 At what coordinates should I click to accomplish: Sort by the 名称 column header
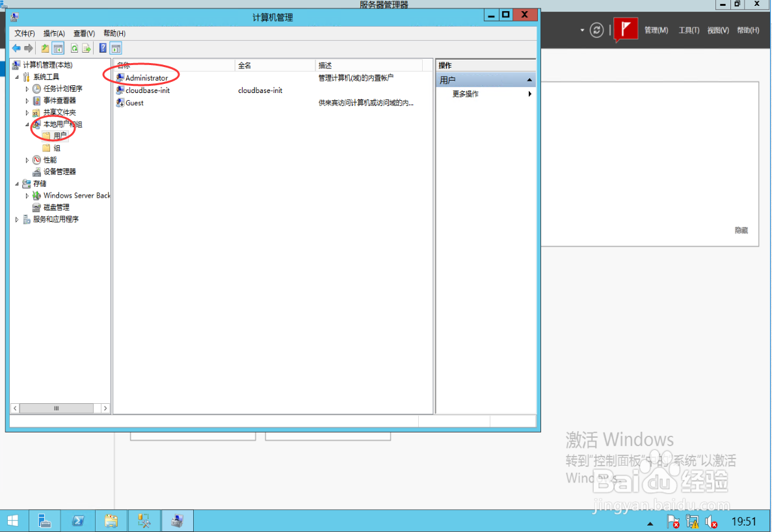tap(174, 66)
